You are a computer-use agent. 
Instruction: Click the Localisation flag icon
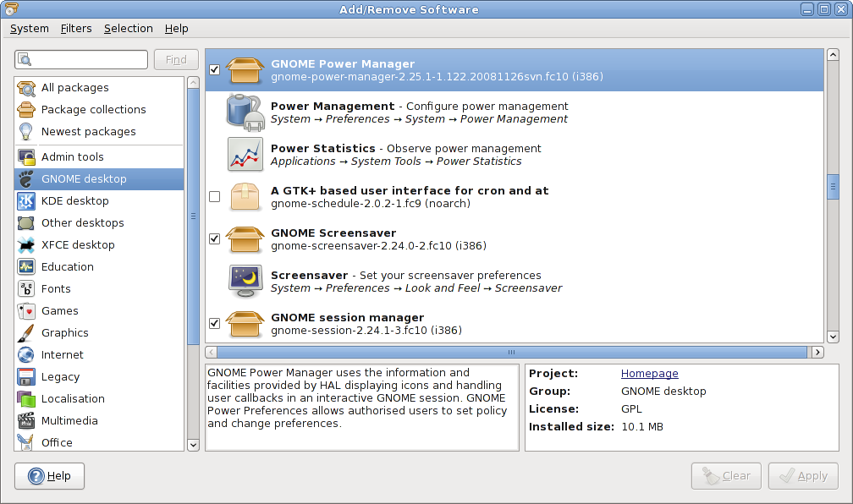coord(26,399)
